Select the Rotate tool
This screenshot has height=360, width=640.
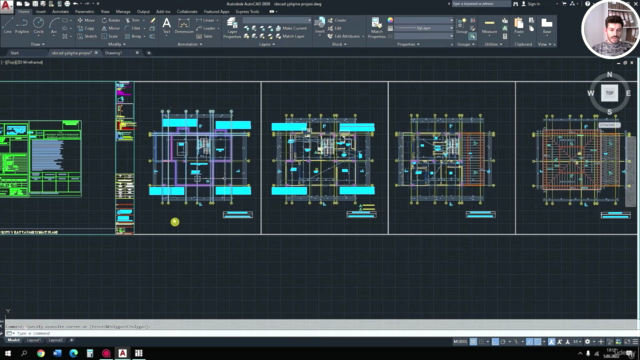pyautogui.click(x=111, y=20)
